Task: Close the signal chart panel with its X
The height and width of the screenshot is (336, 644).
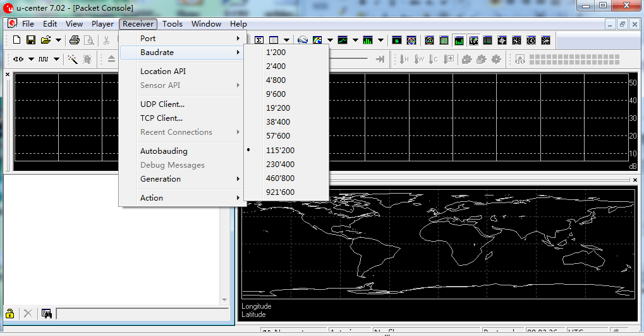Action: tap(8, 75)
